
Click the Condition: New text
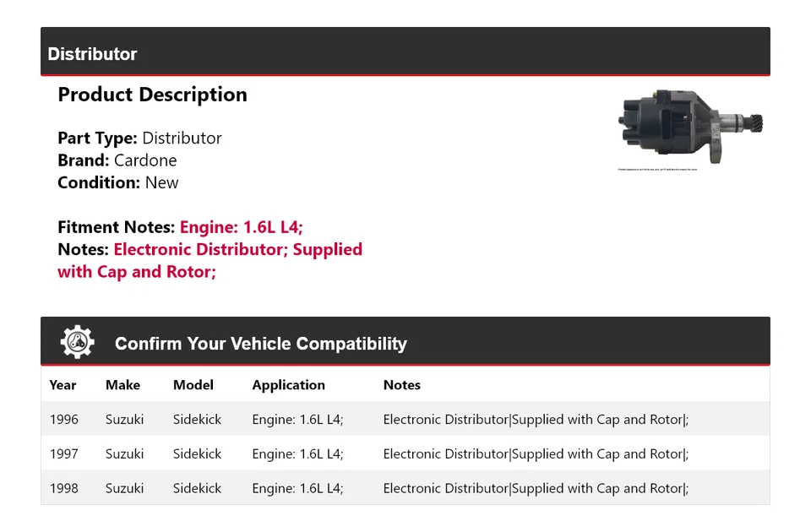[x=118, y=182]
